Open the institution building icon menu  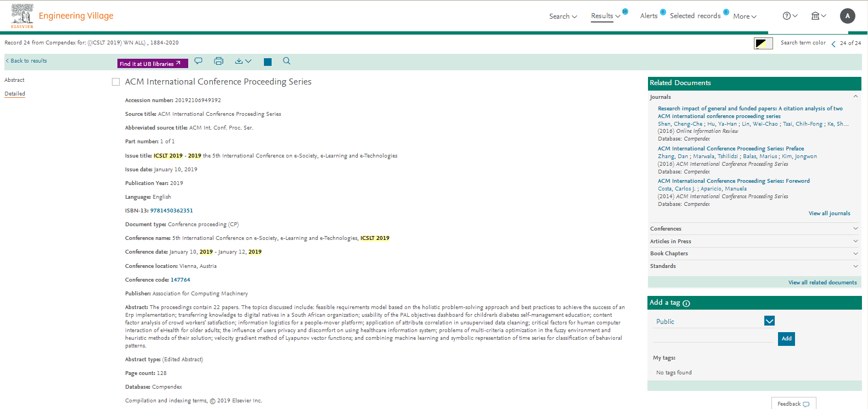click(x=819, y=16)
